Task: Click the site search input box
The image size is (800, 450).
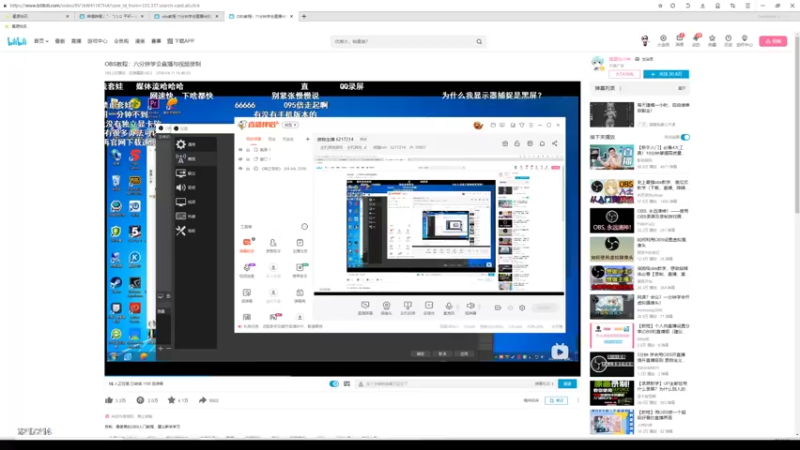Action: tap(403, 42)
